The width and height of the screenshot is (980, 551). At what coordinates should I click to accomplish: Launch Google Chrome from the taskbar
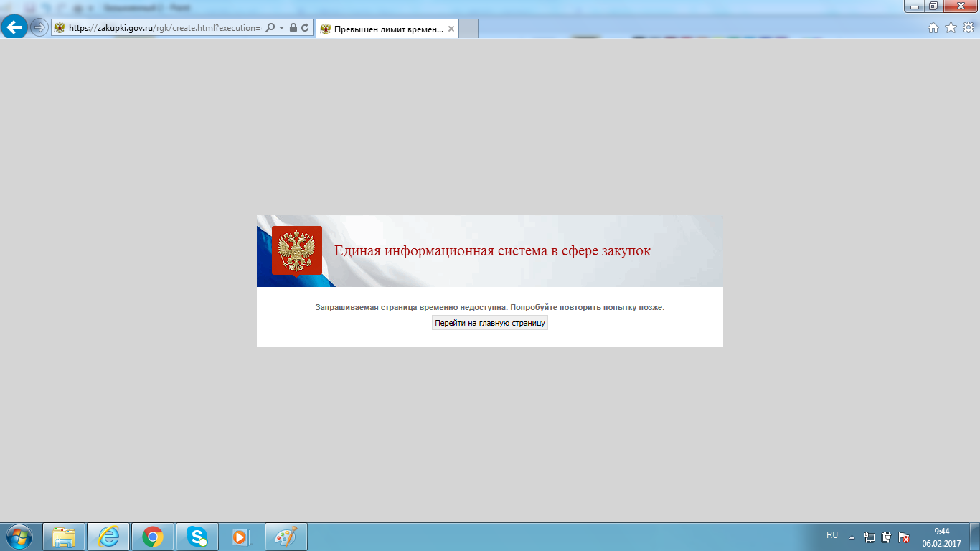[x=152, y=537]
